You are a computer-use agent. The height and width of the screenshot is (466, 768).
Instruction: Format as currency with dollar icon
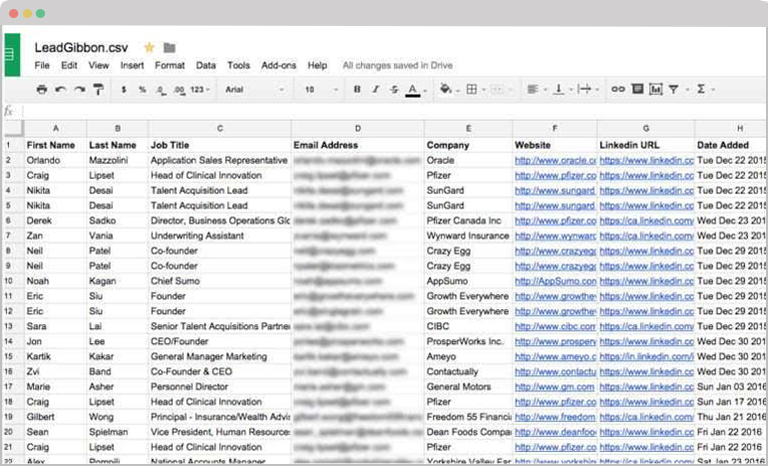tap(123, 90)
